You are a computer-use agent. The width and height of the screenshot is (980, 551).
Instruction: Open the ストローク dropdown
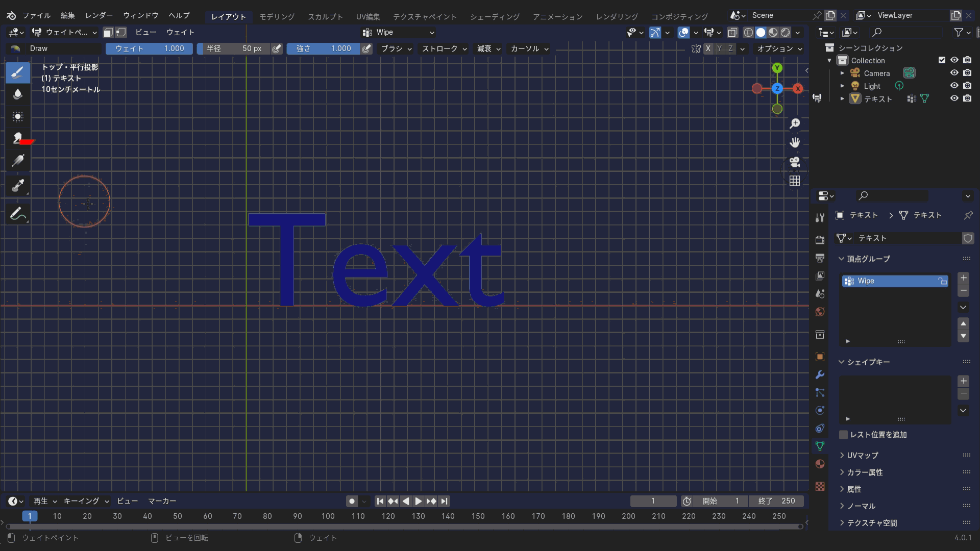(444, 48)
